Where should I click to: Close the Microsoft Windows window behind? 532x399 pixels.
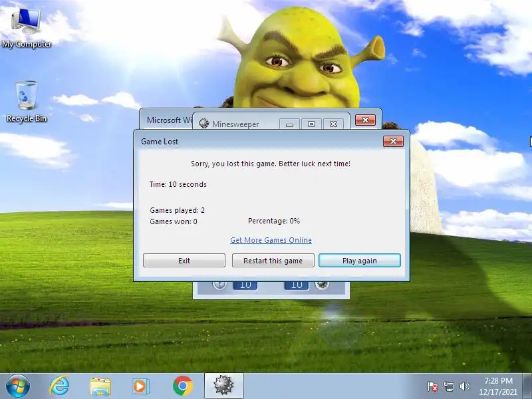click(365, 120)
